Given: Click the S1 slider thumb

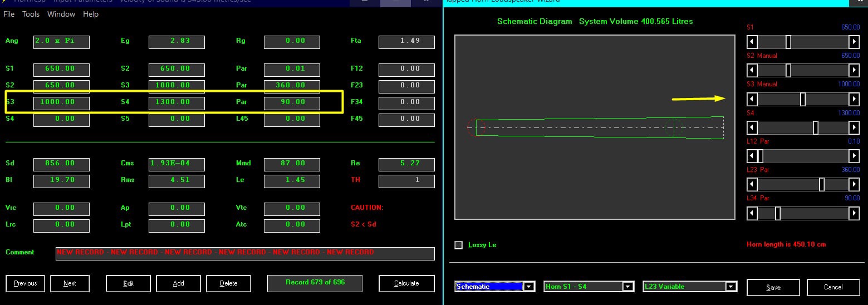Looking at the screenshot, I should (788, 42).
